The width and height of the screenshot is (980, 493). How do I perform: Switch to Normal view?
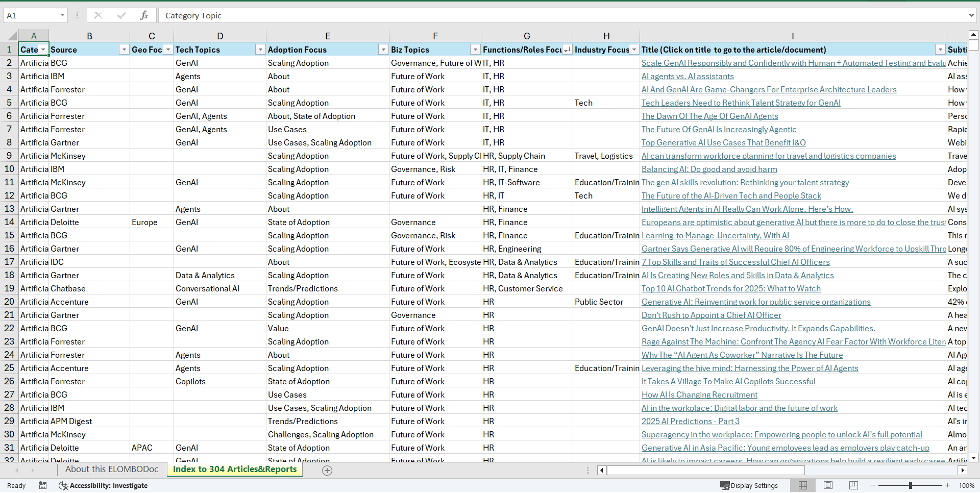803,485
